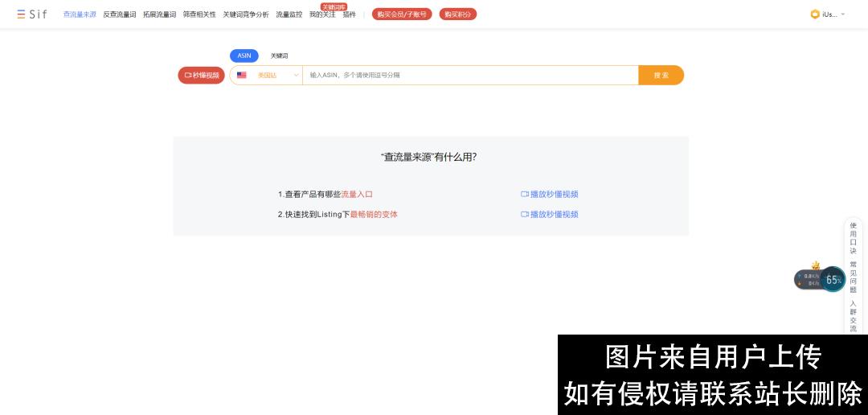The width and height of the screenshot is (868, 415).
Task: Click the Sif logo hamburger icon
Action: [x=21, y=14]
